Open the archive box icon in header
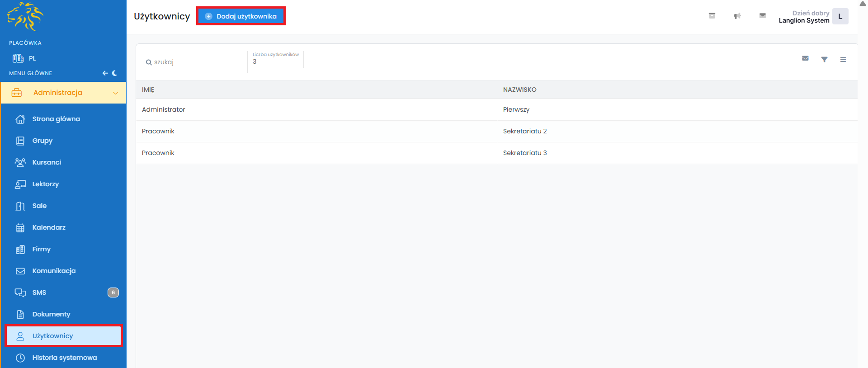 tap(712, 16)
